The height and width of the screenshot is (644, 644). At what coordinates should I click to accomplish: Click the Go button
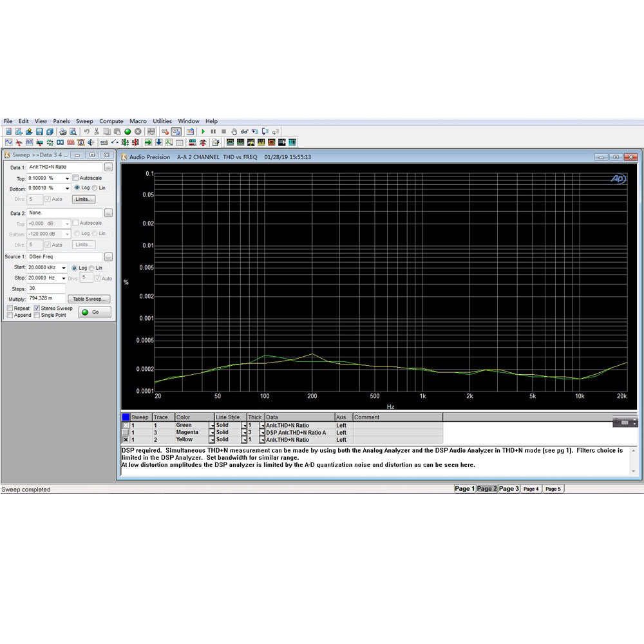pyautogui.click(x=95, y=312)
